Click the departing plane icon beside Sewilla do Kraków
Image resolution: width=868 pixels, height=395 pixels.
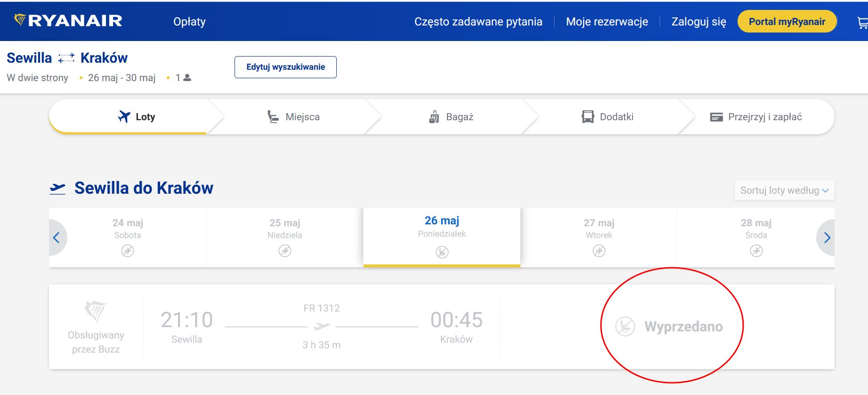pyautogui.click(x=57, y=189)
